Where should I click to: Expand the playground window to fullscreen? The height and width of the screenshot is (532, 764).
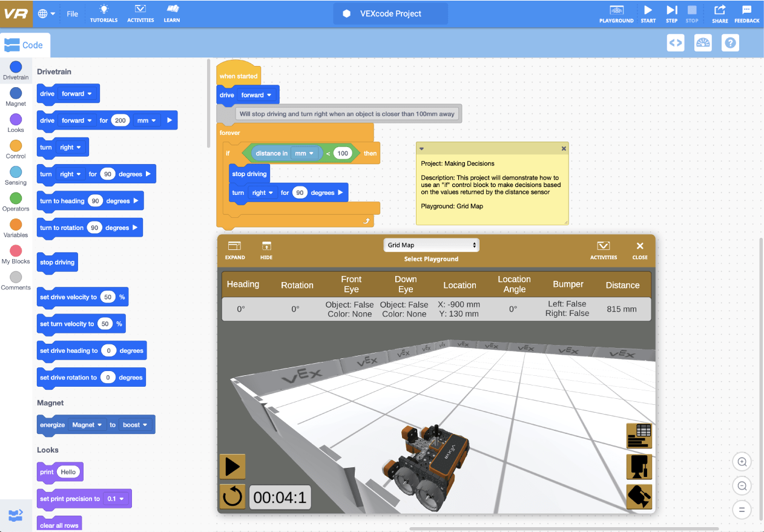[x=235, y=250]
